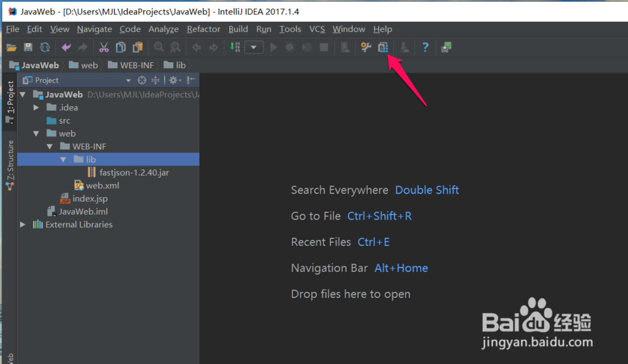628x364 pixels.
Task: Collapse the lib folder
Action: (63, 159)
